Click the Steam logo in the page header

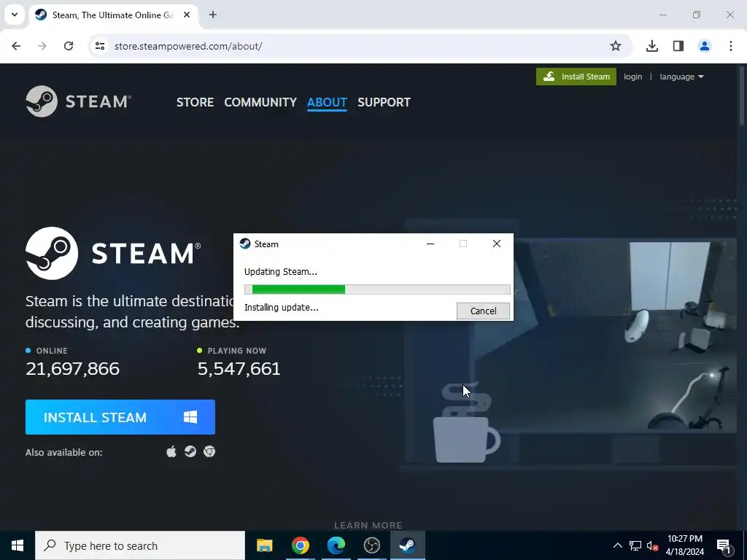pyautogui.click(x=79, y=101)
